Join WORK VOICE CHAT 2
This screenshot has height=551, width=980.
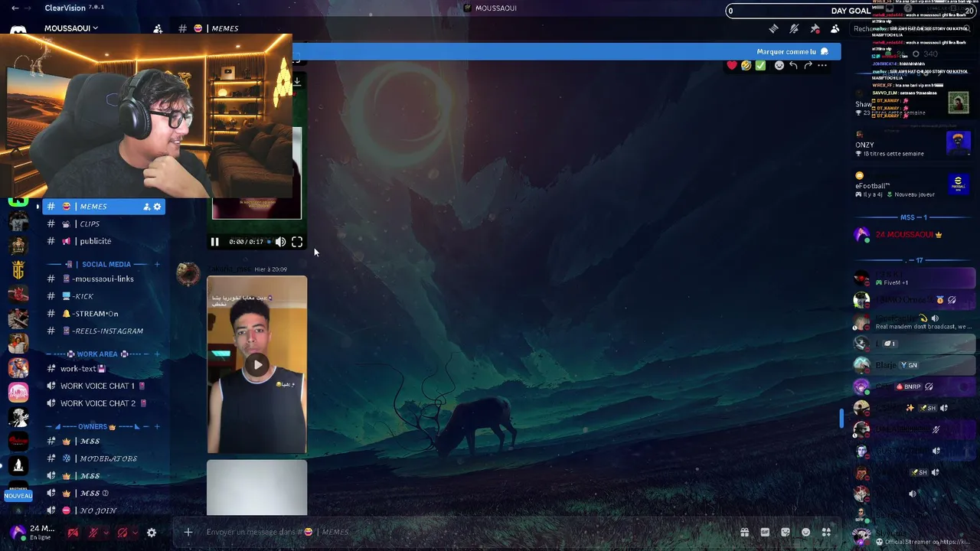point(104,403)
